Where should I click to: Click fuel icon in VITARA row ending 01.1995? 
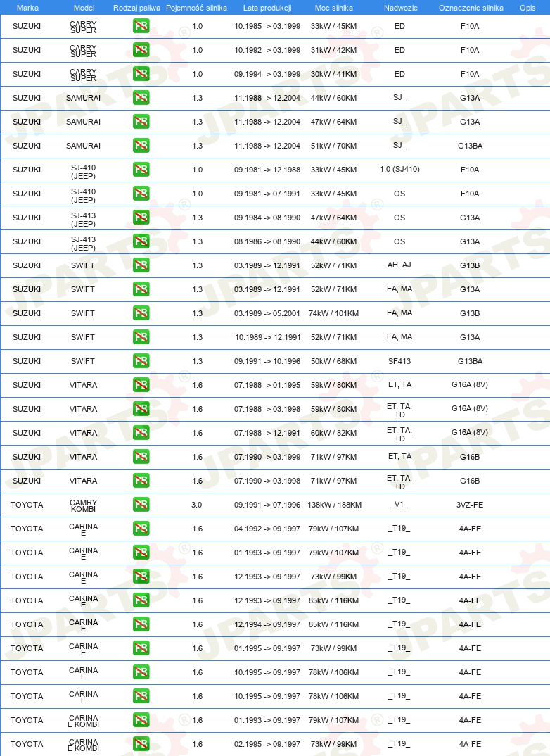coord(141,385)
